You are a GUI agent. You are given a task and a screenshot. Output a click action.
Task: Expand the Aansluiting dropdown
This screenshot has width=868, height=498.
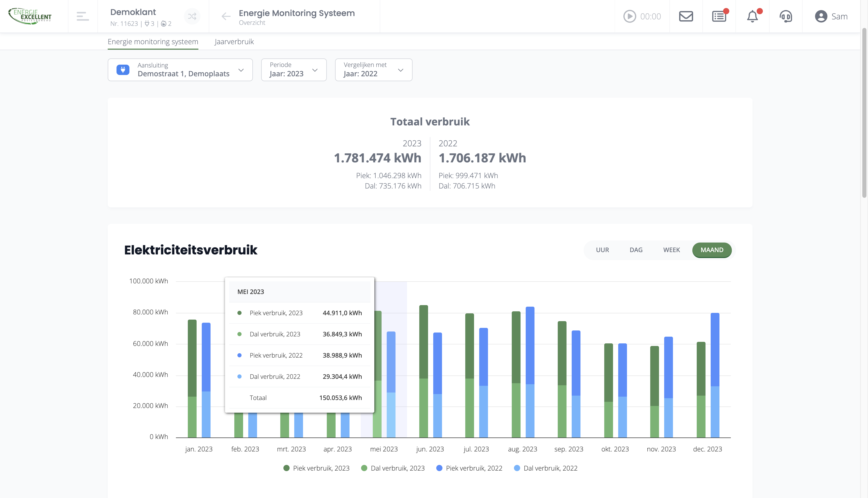click(180, 70)
